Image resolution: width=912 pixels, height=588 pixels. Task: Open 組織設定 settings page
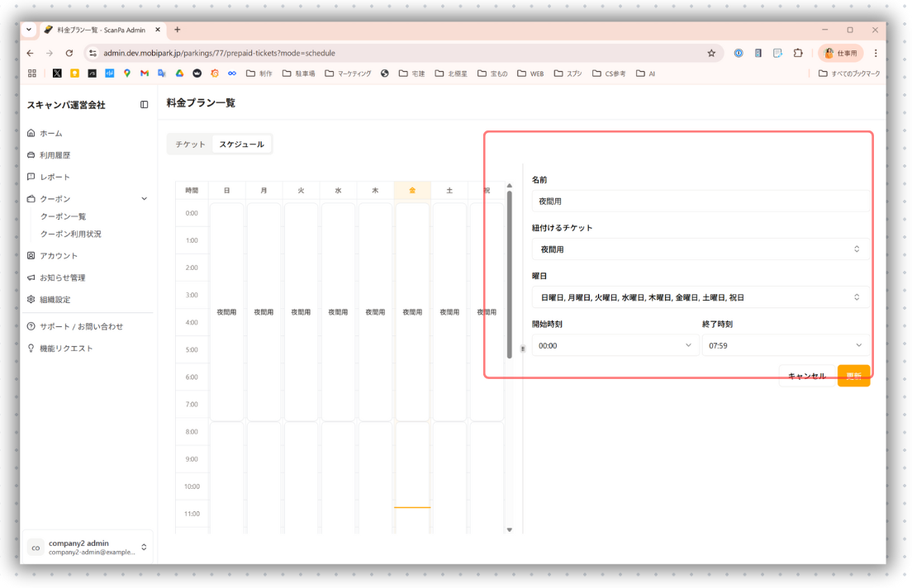(x=55, y=300)
